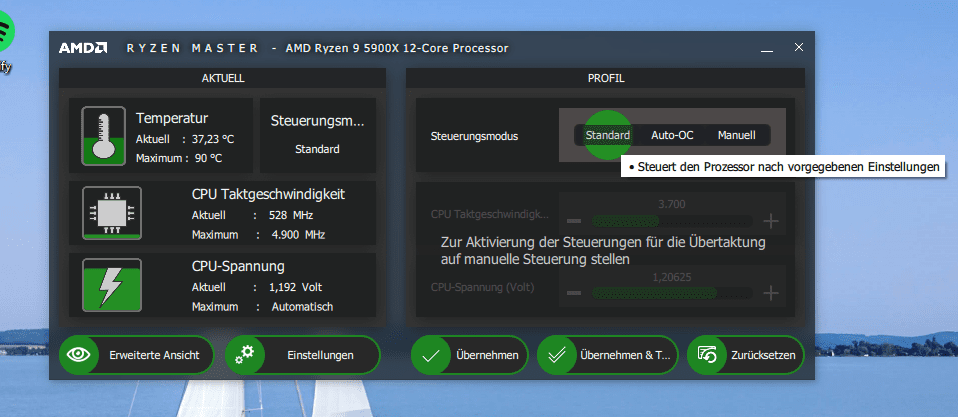Click the AKTUELL panel header
The image size is (958, 417).
[x=222, y=78]
